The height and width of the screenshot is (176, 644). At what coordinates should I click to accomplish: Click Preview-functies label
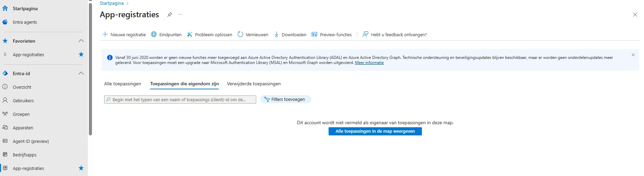[336, 35]
